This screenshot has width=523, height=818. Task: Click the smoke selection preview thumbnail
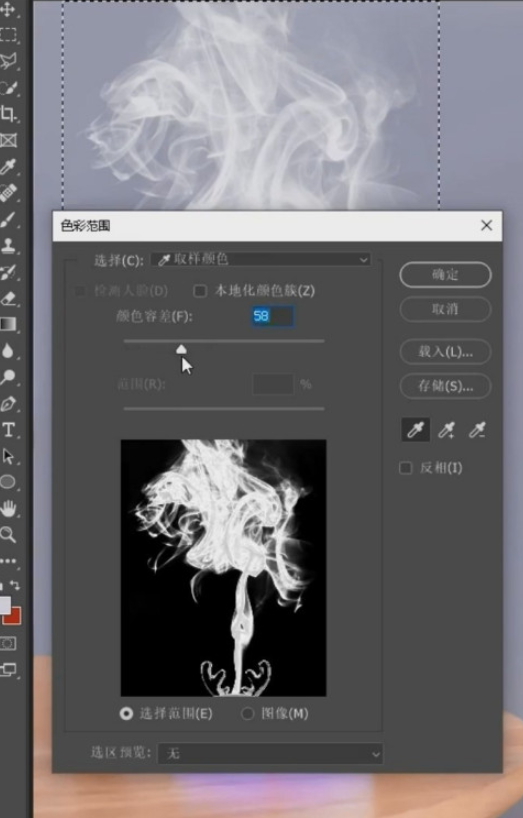223,568
